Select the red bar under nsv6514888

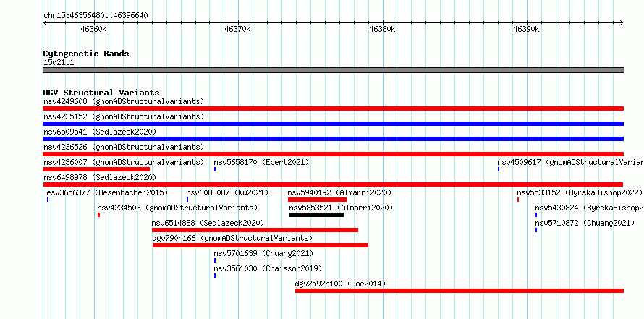click(x=255, y=230)
